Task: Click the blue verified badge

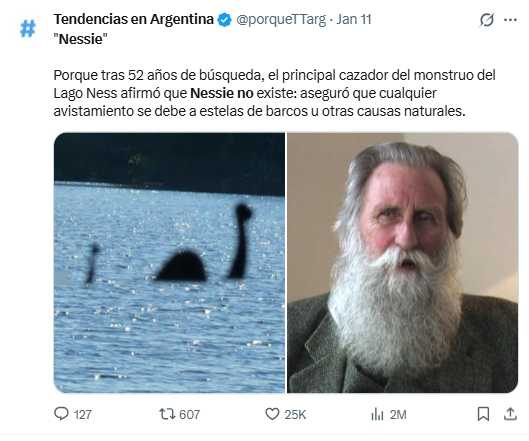Action: click(x=224, y=20)
